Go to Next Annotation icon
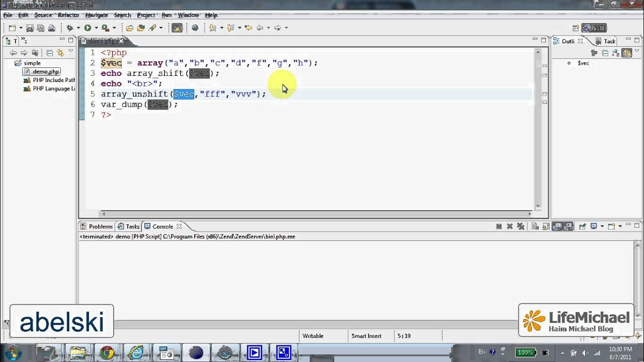This screenshot has width=644, height=362. pyautogui.click(x=212, y=28)
